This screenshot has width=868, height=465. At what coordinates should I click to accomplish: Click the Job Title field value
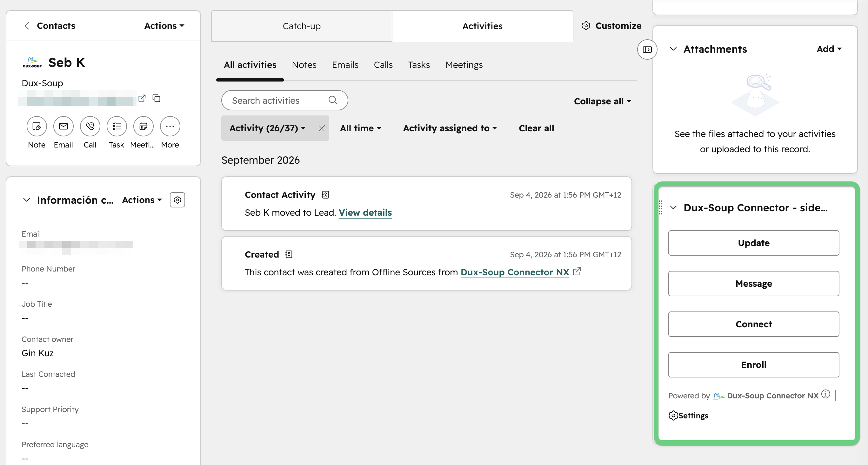(x=25, y=318)
